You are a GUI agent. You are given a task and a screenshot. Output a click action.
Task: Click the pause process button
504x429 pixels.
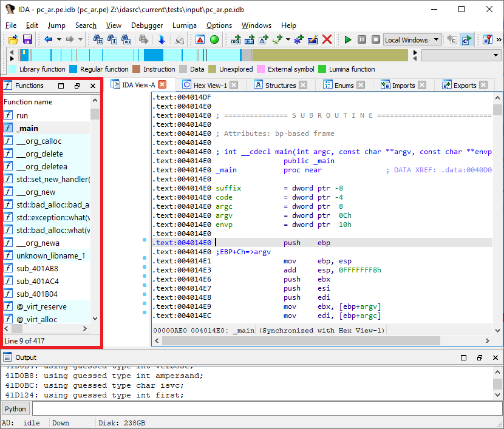[362, 39]
